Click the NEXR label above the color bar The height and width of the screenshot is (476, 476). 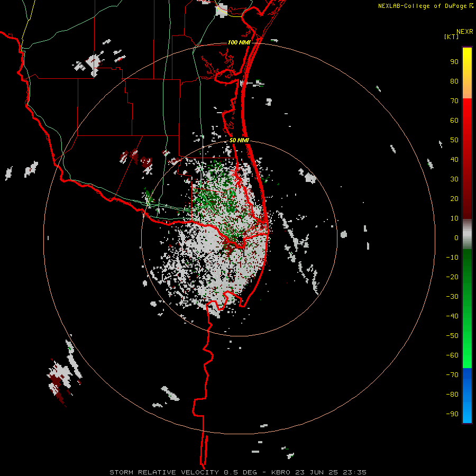(x=465, y=32)
